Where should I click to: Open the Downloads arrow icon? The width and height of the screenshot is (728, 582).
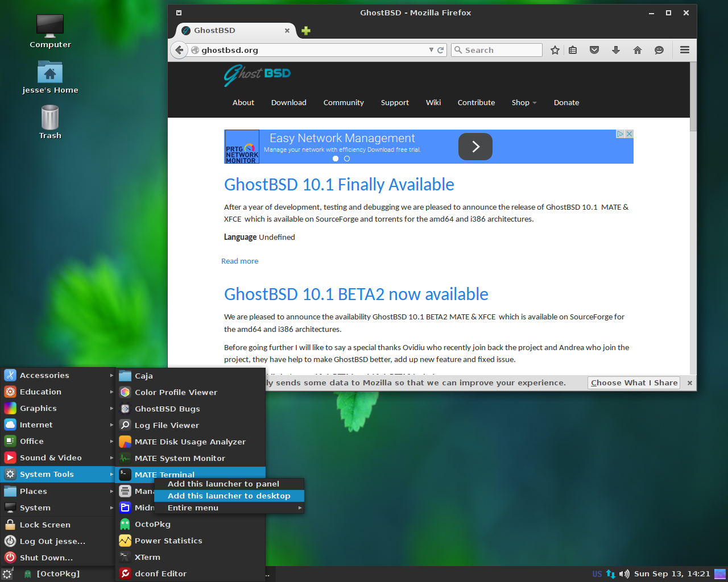pos(616,50)
